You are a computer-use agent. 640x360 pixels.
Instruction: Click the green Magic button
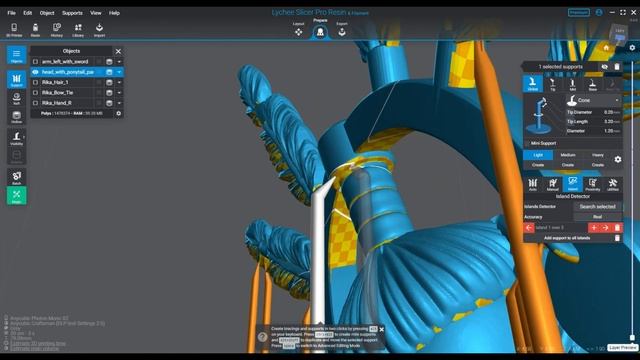[17, 196]
